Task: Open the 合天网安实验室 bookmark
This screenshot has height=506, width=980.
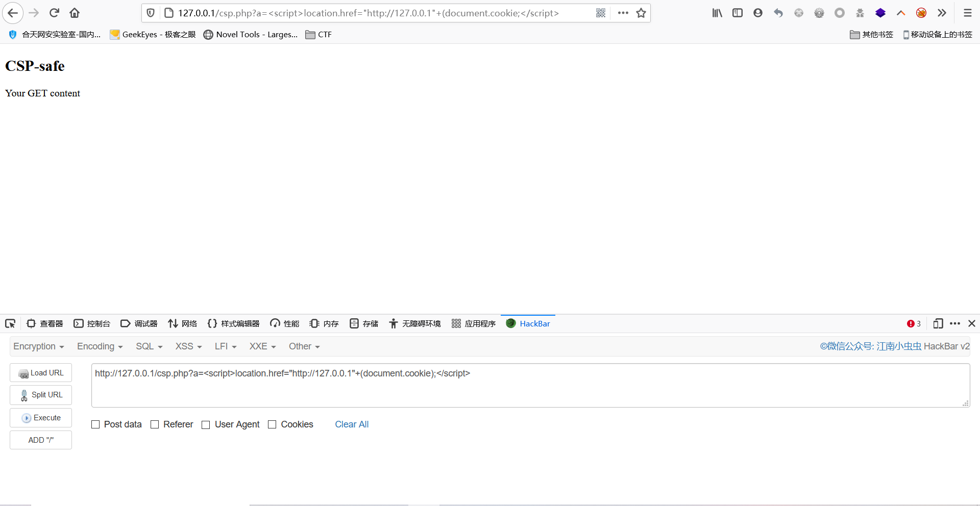Action: (55, 34)
